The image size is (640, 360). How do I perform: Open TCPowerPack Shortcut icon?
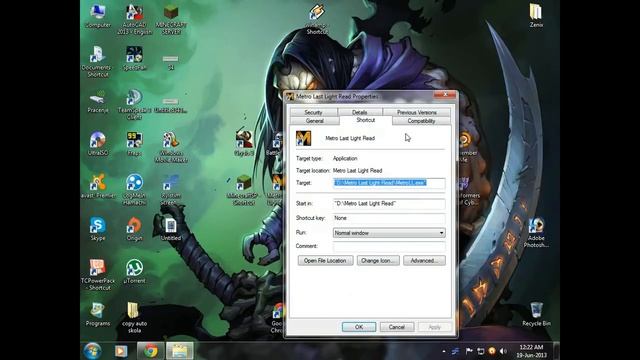98,275
